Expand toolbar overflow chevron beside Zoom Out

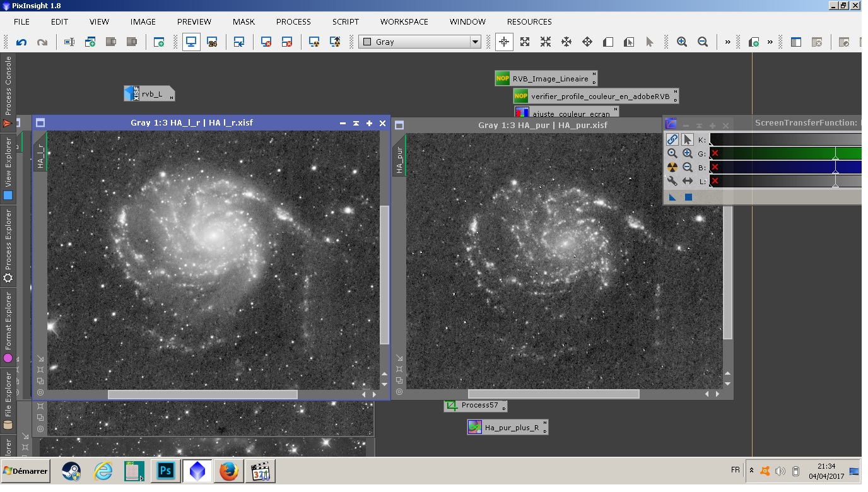[727, 42]
